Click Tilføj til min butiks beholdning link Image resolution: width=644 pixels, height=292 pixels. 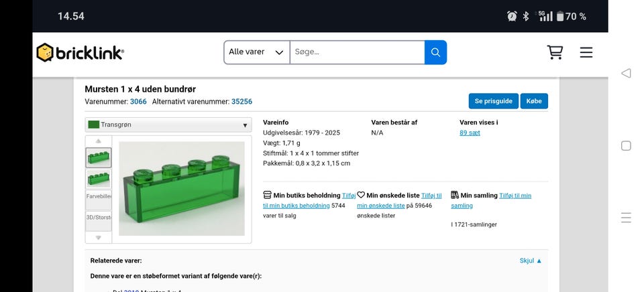(309, 200)
